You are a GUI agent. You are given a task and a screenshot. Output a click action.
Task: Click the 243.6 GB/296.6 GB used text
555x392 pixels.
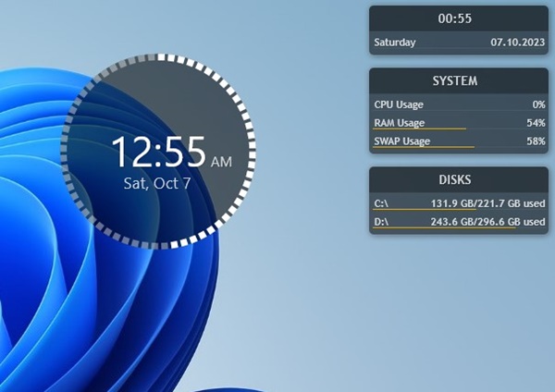[x=487, y=222]
